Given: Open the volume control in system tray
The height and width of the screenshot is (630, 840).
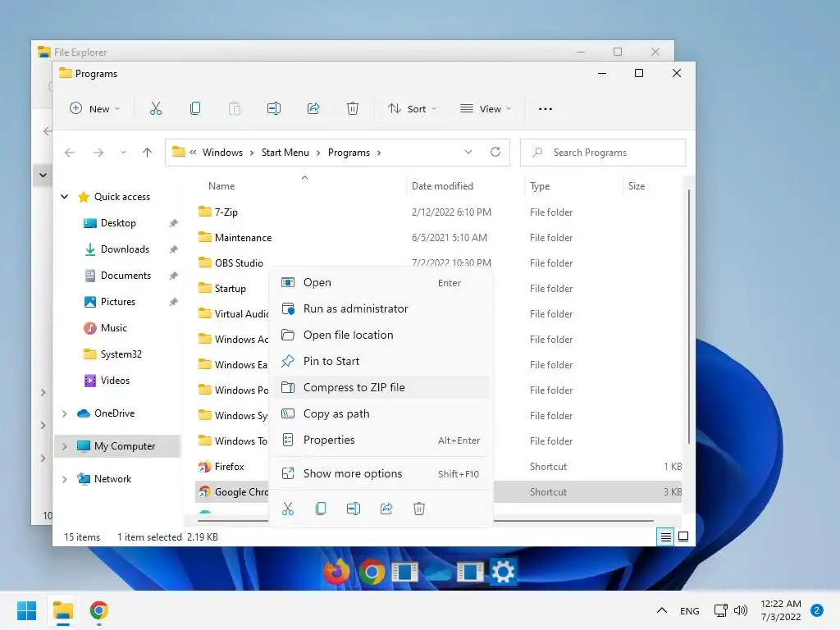Looking at the screenshot, I should point(741,610).
